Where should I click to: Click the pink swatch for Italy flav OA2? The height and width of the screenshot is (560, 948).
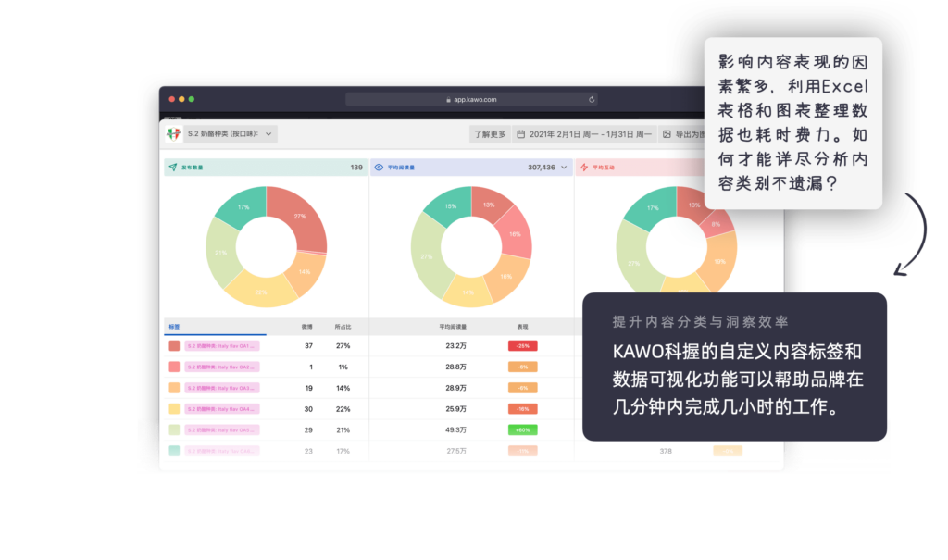coord(174,367)
